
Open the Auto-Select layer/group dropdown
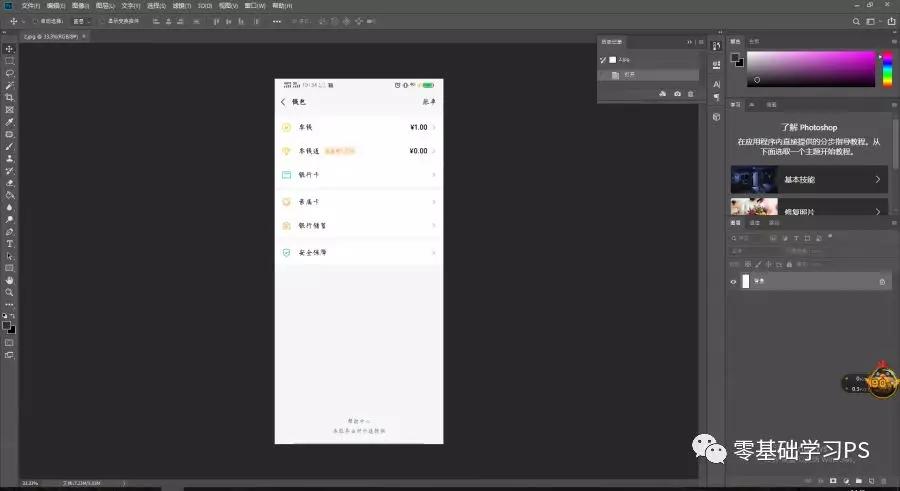[81, 21]
